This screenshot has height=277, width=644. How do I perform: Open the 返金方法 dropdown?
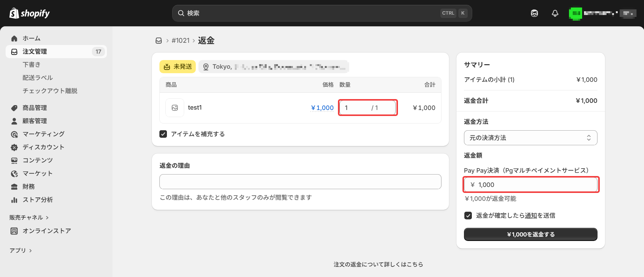point(530,138)
